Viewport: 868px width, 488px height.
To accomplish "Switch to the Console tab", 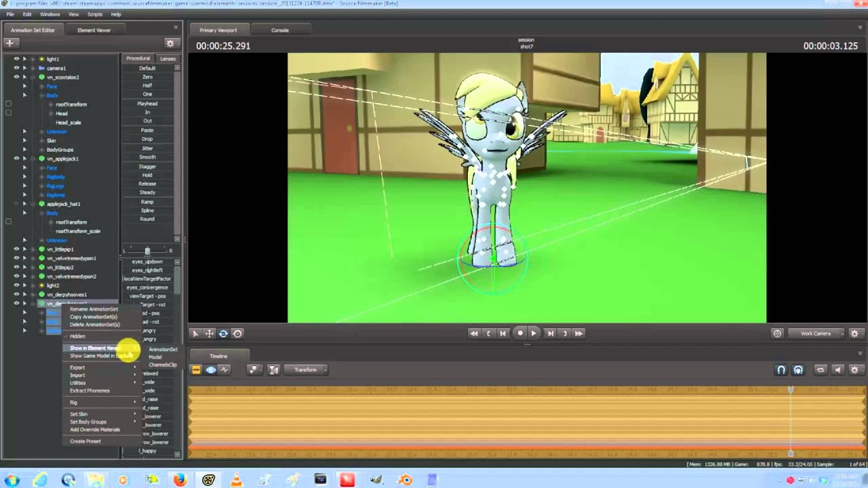I will [x=280, y=30].
